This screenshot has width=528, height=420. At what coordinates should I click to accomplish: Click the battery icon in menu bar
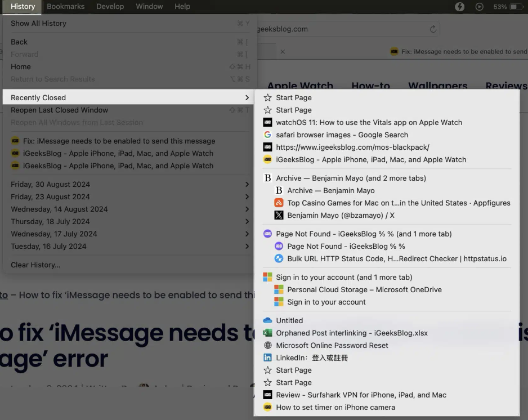pyautogui.click(x=516, y=7)
